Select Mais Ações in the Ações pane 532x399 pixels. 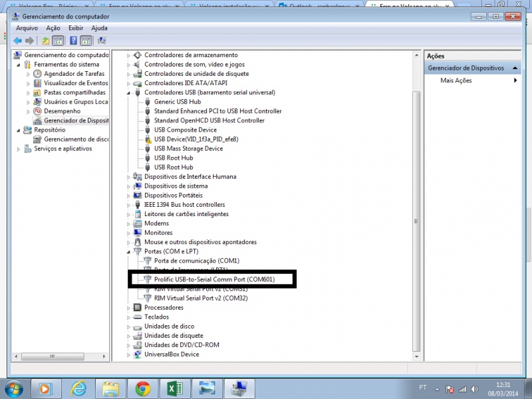pos(456,80)
